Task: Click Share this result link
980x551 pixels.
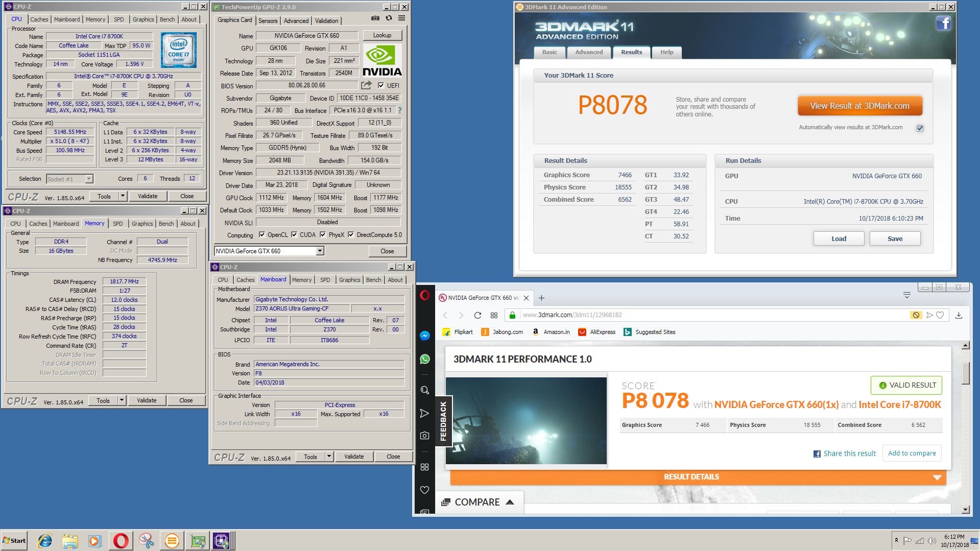Action: 844,453
